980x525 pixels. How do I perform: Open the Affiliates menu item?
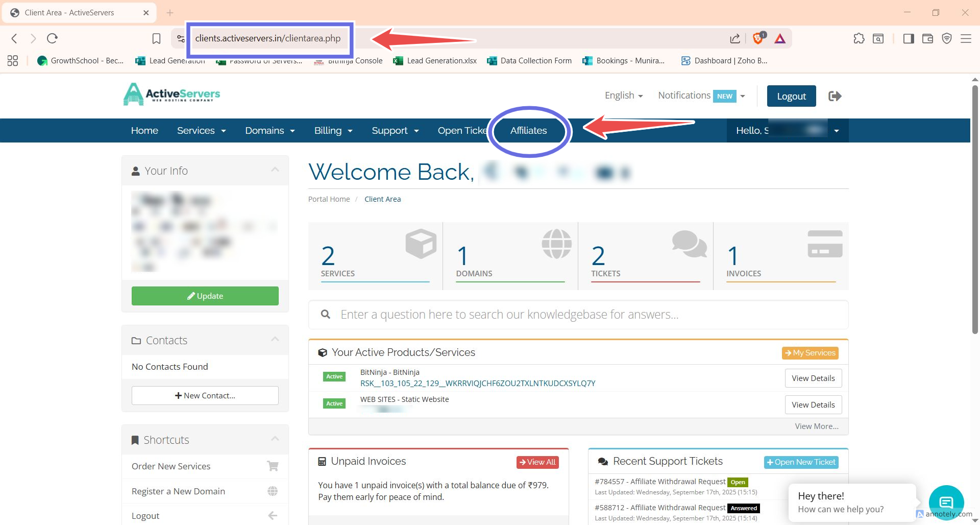click(x=528, y=131)
